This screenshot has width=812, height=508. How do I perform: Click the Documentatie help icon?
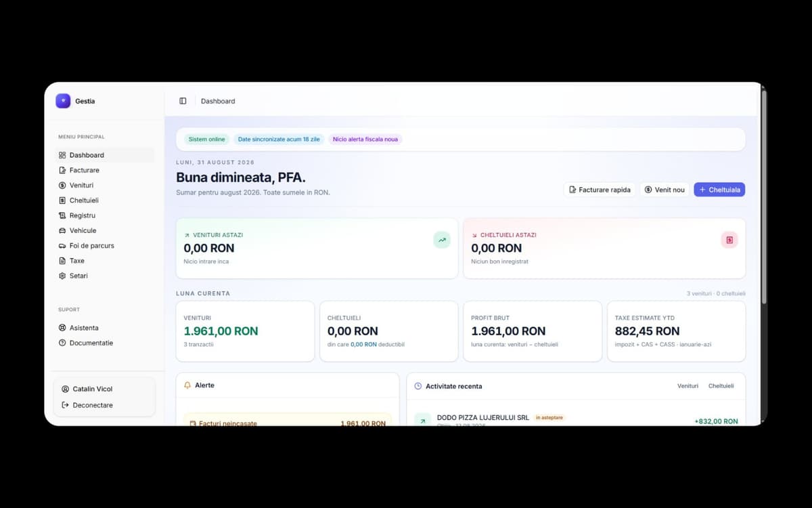pos(62,343)
